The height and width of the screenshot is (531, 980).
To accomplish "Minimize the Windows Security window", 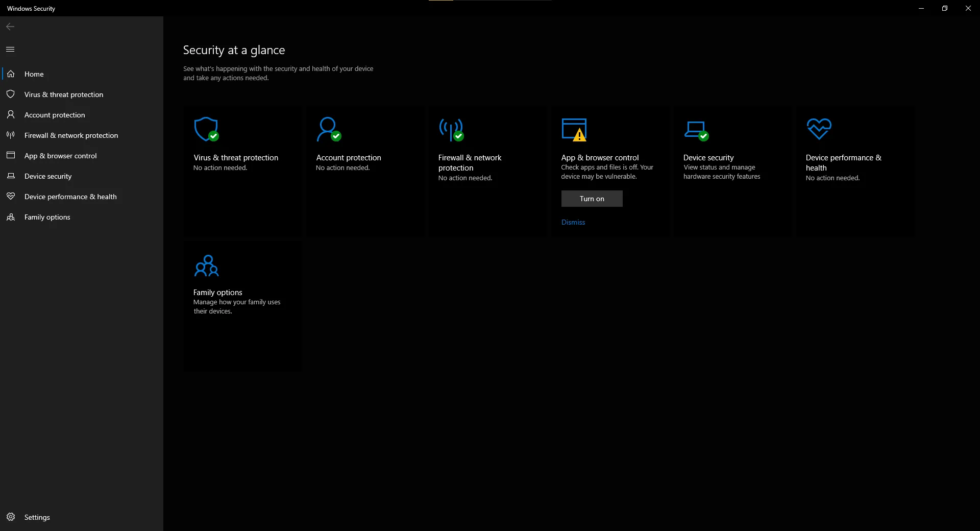I will point(921,8).
